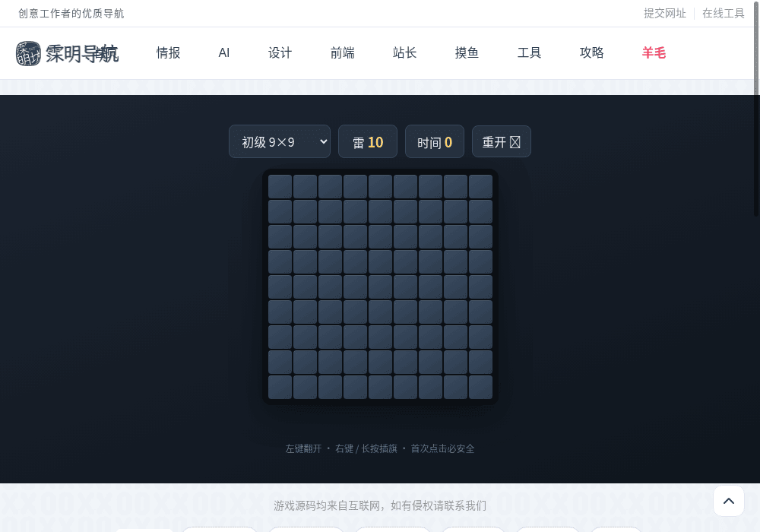
Task: Click the 创意工作者的优质导航 tagline
Action: [71, 14]
